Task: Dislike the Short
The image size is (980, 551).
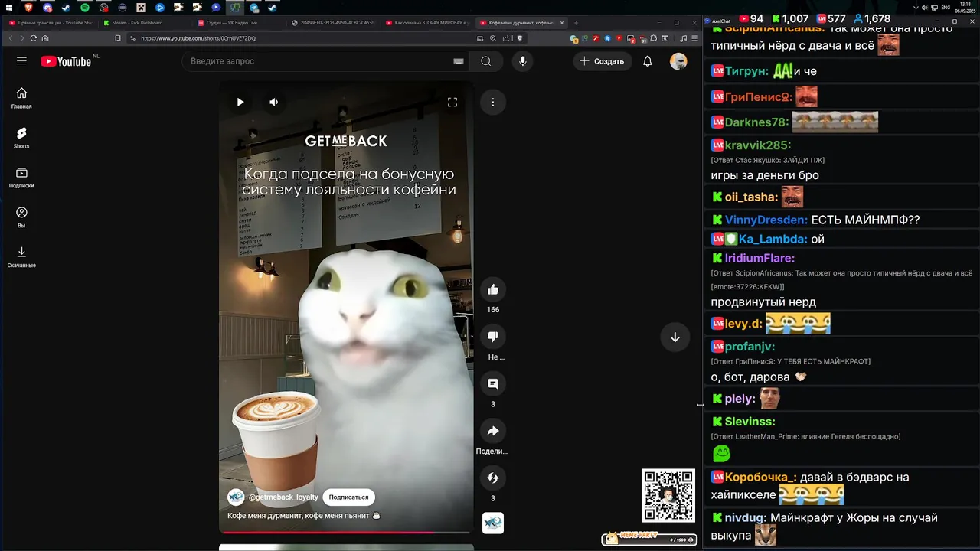Action: [x=493, y=337]
